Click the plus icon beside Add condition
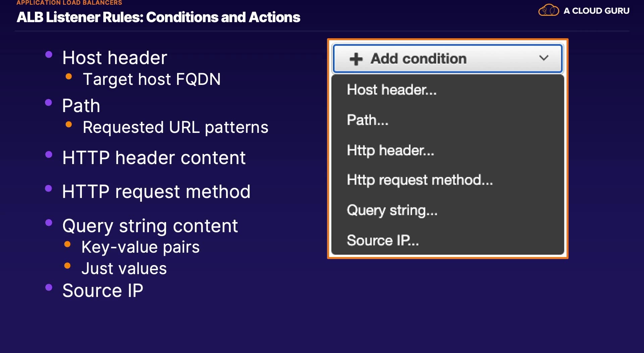The image size is (644, 353). pos(356,59)
